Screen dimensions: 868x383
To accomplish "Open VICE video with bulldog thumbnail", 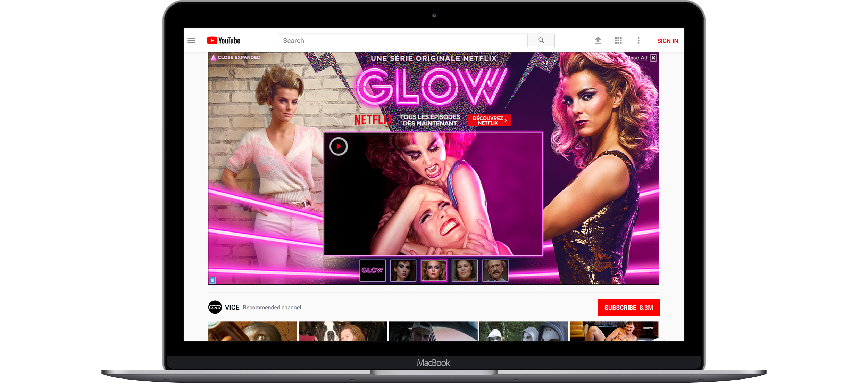I will (x=343, y=331).
